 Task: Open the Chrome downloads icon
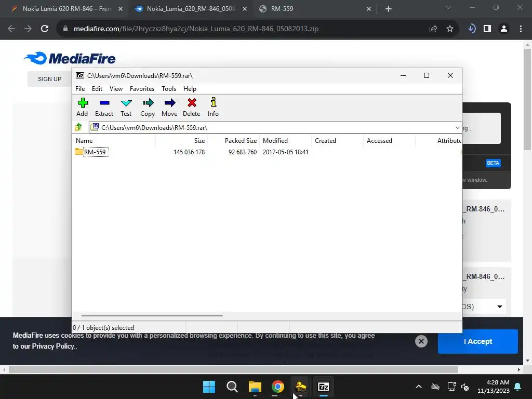471,29
